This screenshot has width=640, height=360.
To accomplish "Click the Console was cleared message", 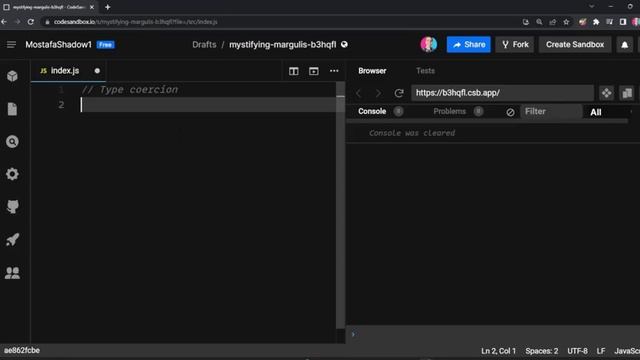I will (x=412, y=133).
